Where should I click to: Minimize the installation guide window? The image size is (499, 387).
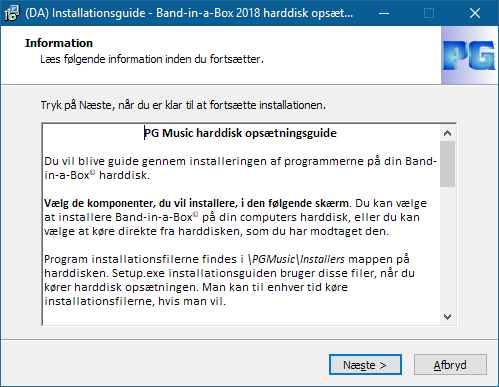(384, 13)
